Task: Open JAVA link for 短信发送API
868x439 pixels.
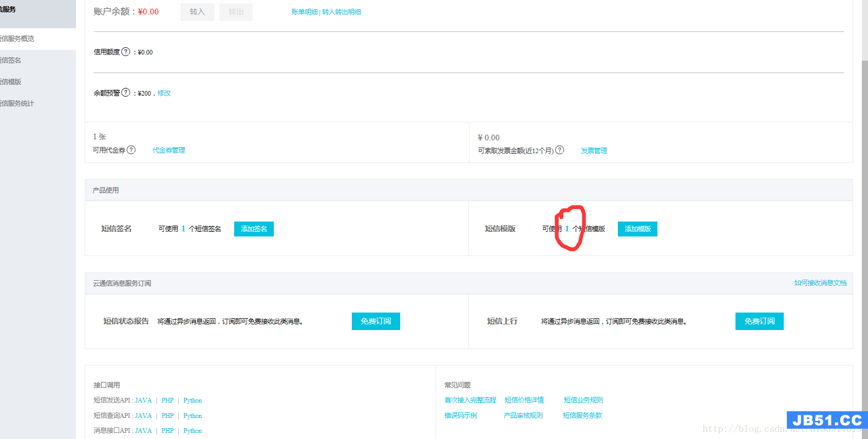Action: pos(143,400)
